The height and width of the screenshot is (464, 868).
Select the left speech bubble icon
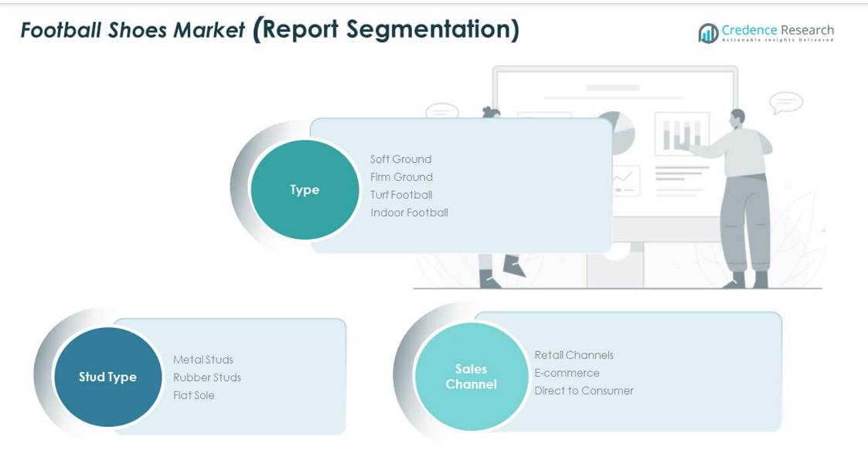pyautogui.click(x=442, y=112)
